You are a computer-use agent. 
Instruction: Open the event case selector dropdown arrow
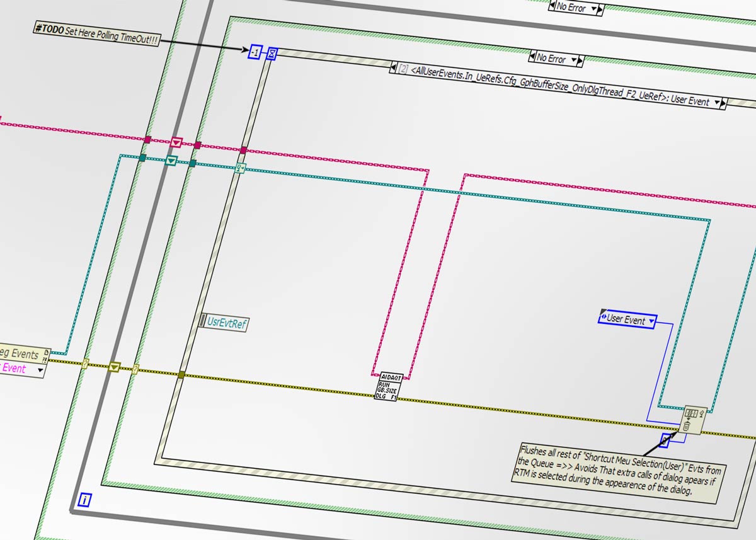click(x=716, y=102)
